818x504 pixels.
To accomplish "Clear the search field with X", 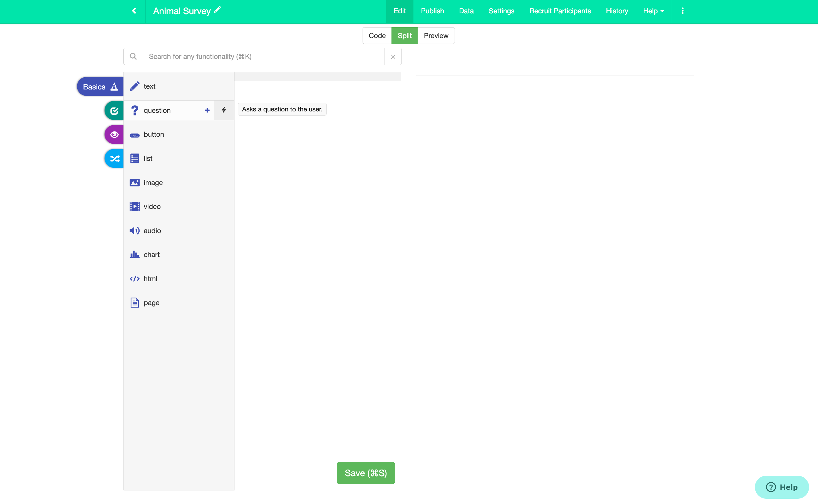I will coord(393,57).
